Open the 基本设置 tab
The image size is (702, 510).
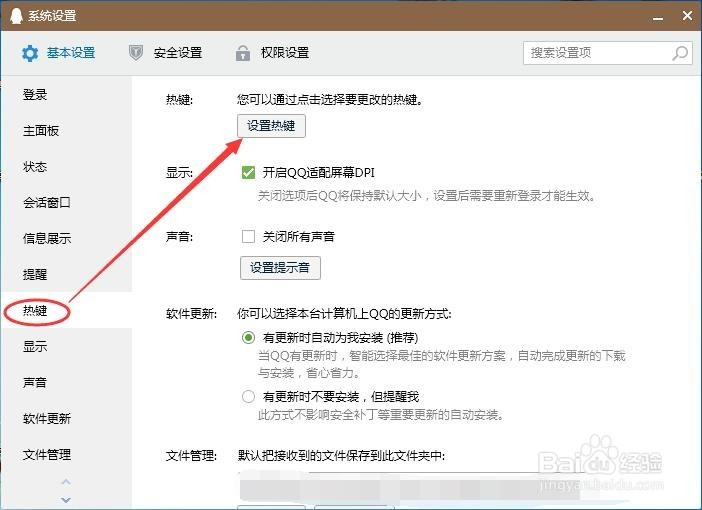click(x=59, y=53)
